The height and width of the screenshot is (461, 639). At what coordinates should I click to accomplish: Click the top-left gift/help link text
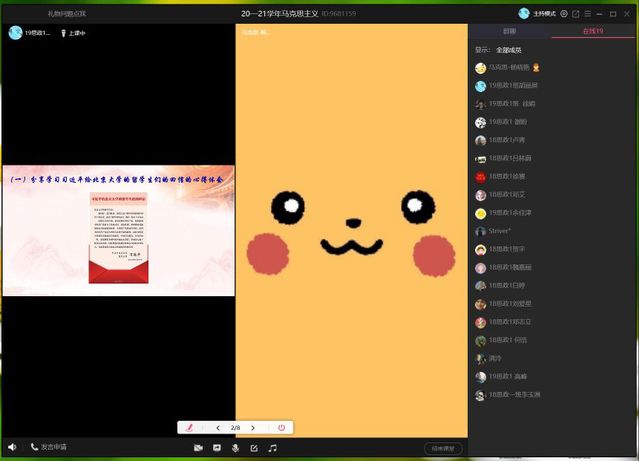tap(67, 13)
